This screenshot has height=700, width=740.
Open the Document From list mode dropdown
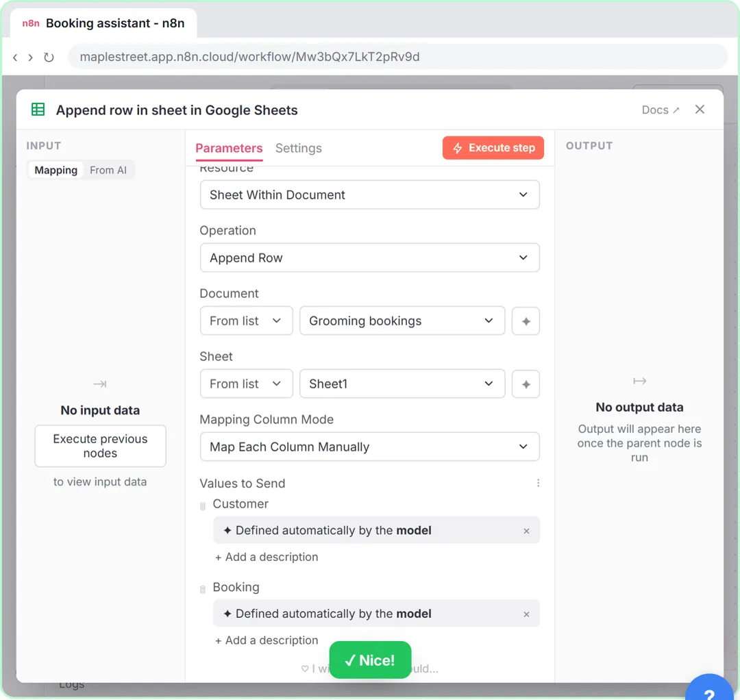pyautogui.click(x=247, y=321)
